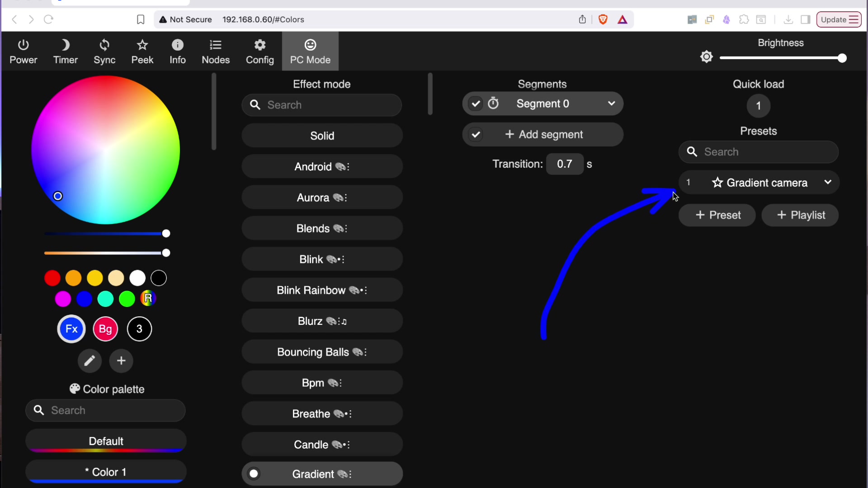
Task: Click the + Playlist button
Action: click(800, 215)
